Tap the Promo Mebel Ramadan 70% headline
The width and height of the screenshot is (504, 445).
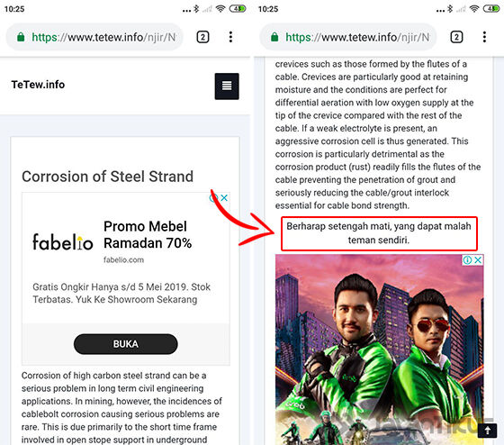coord(148,234)
